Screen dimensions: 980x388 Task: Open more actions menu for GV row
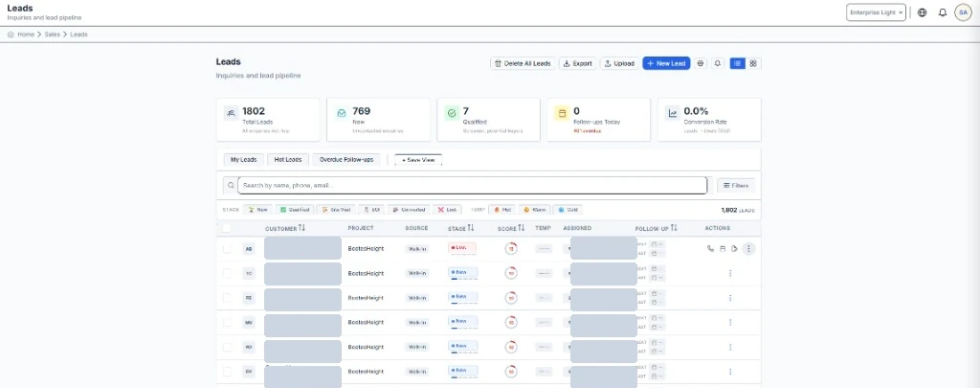pyautogui.click(x=730, y=372)
